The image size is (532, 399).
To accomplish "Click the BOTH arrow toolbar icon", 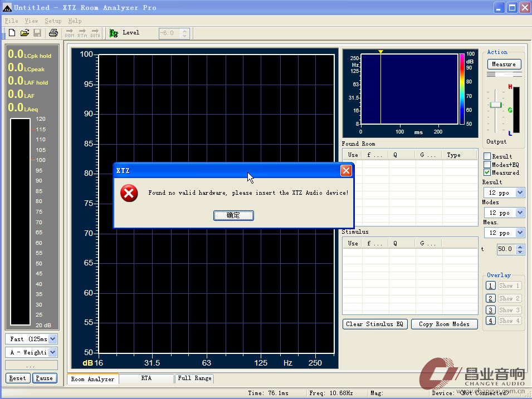I will click(95, 33).
